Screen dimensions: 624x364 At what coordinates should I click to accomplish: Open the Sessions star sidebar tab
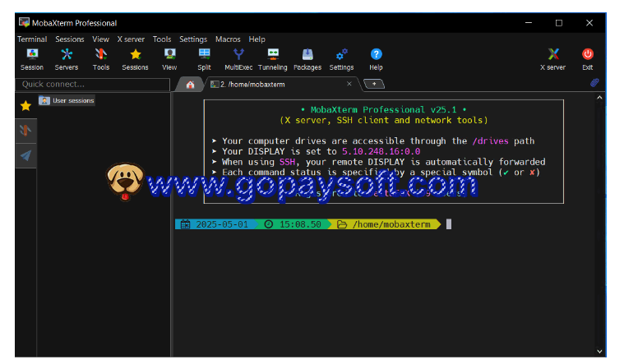pos(25,105)
